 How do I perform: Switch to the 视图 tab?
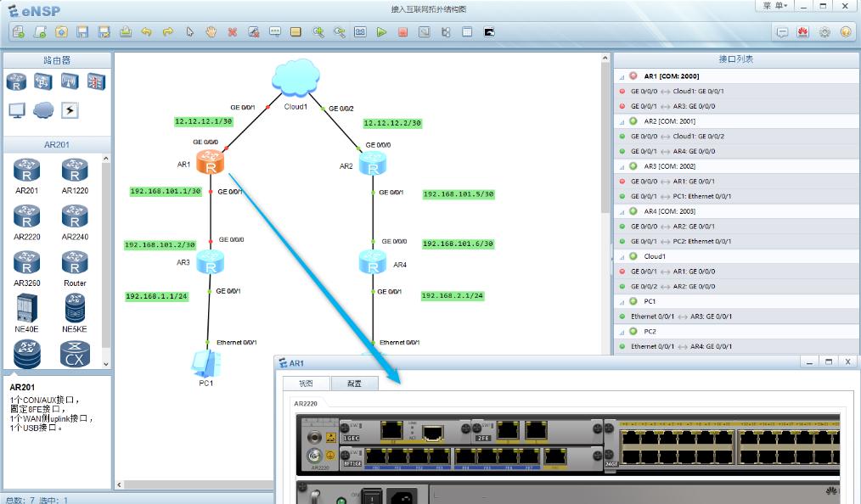tap(307, 384)
